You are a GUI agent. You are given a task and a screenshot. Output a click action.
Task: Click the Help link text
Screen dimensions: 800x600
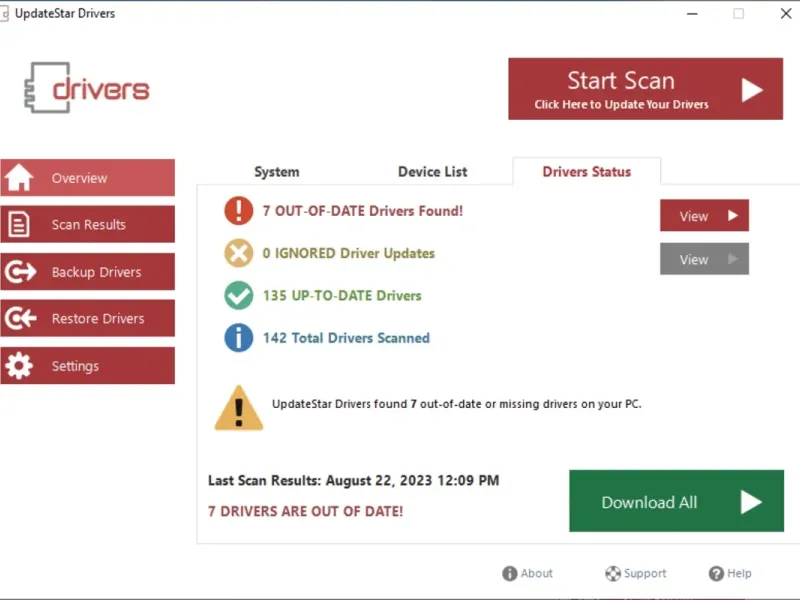(739, 573)
